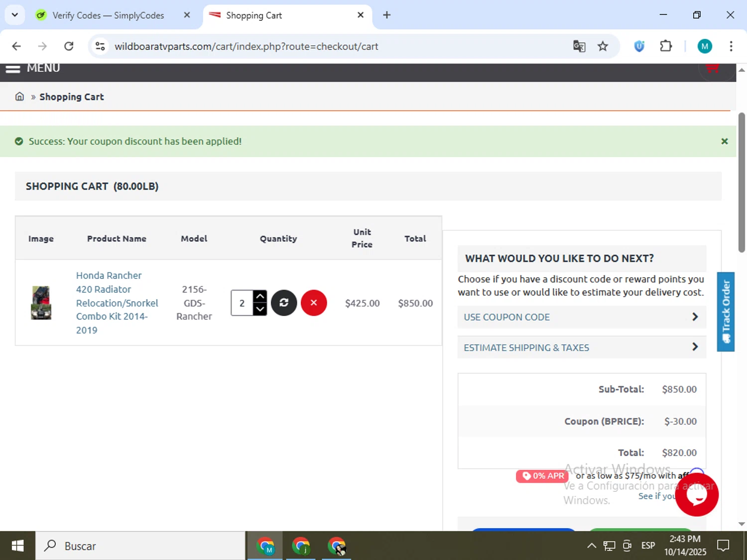Expand the USE COUPON CODE section
The width and height of the screenshot is (747, 560).
[582, 317]
